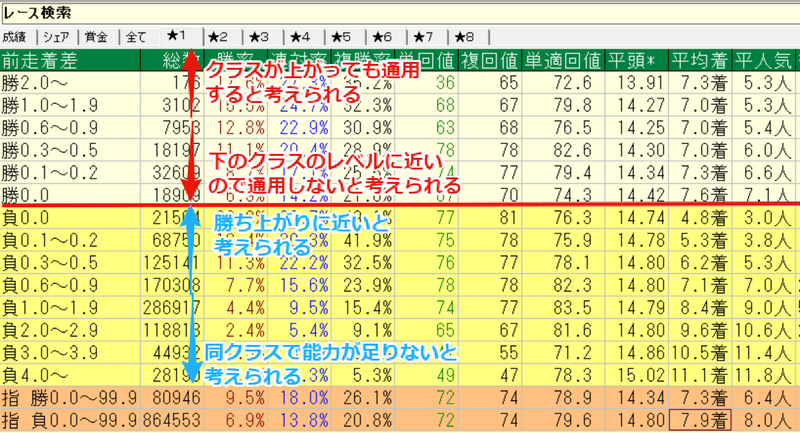Click total count 864553

[x=172, y=420]
